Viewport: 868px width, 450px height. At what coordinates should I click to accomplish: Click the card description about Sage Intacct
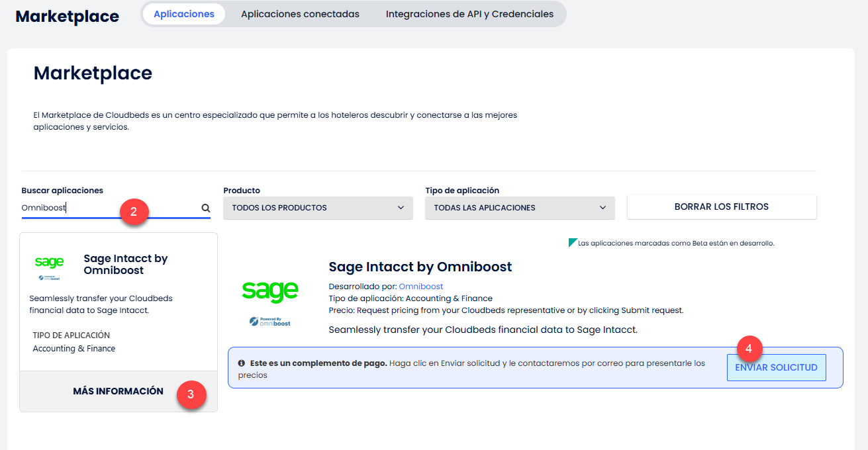(101, 304)
